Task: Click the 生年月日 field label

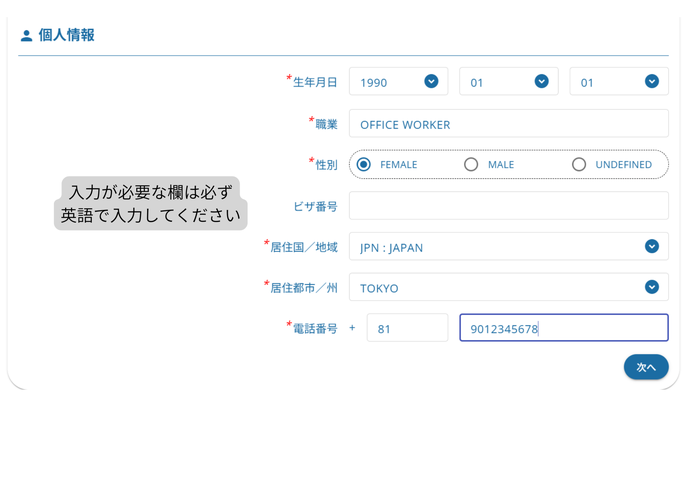Action: click(x=314, y=83)
